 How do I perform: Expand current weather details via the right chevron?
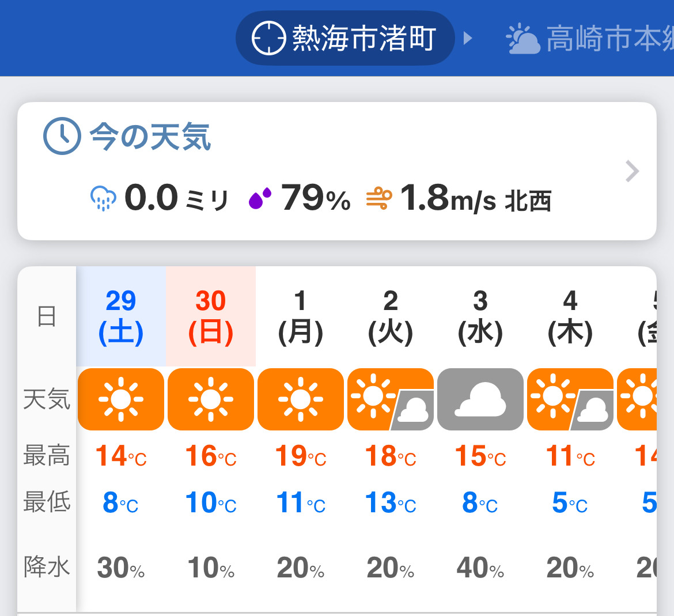pyautogui.click(x=633, y=171)
